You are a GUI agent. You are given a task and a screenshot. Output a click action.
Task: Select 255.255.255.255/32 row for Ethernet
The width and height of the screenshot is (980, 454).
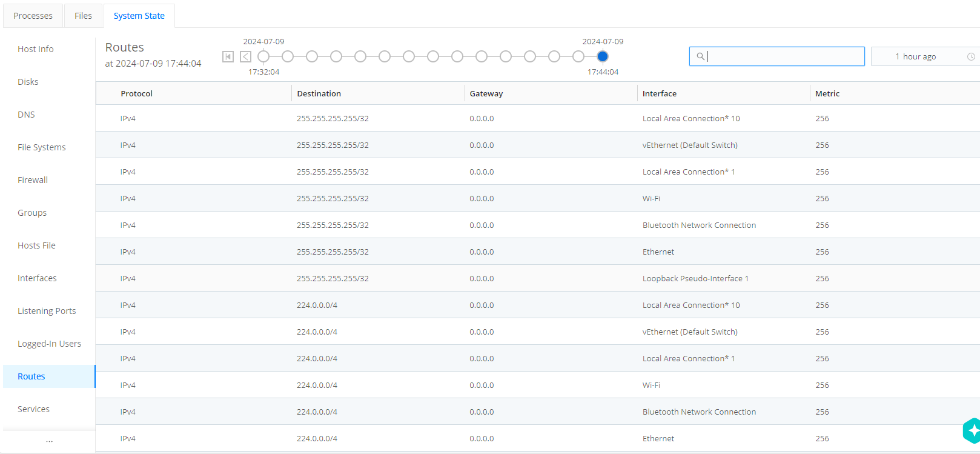click(538, 252)
